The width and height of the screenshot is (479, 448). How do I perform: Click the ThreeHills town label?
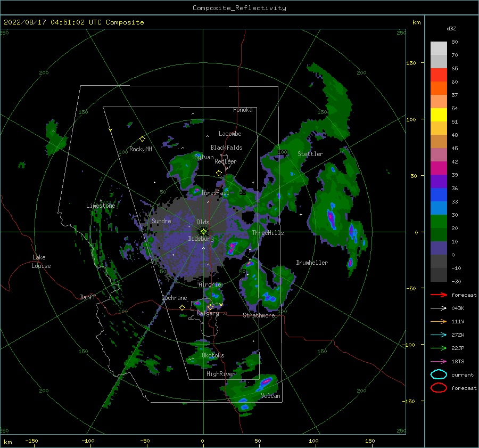coord(268,233)
